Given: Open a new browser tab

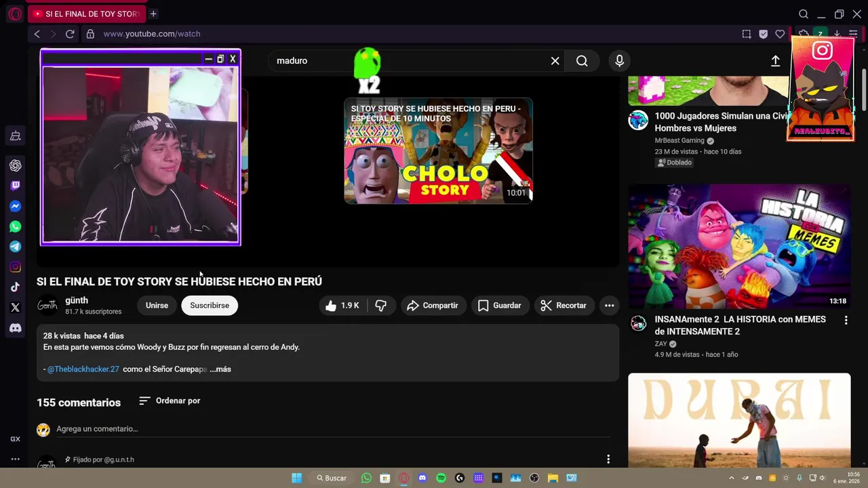Looking at the screenshot, I should click(153, 14).
